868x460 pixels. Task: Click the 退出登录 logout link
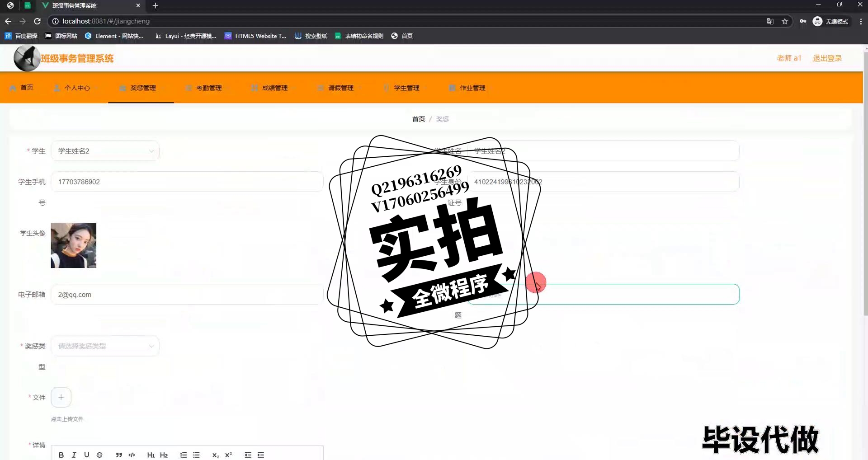[x=827, y=58]
